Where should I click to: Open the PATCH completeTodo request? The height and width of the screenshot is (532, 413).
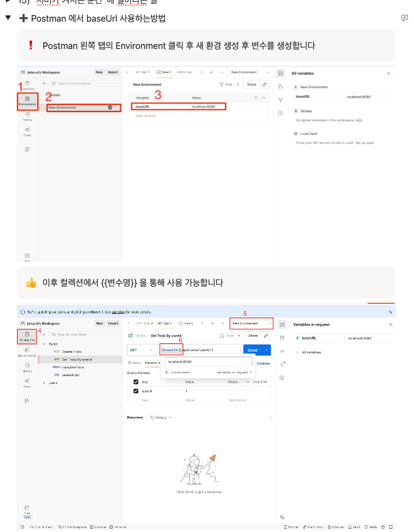[69, 367]
